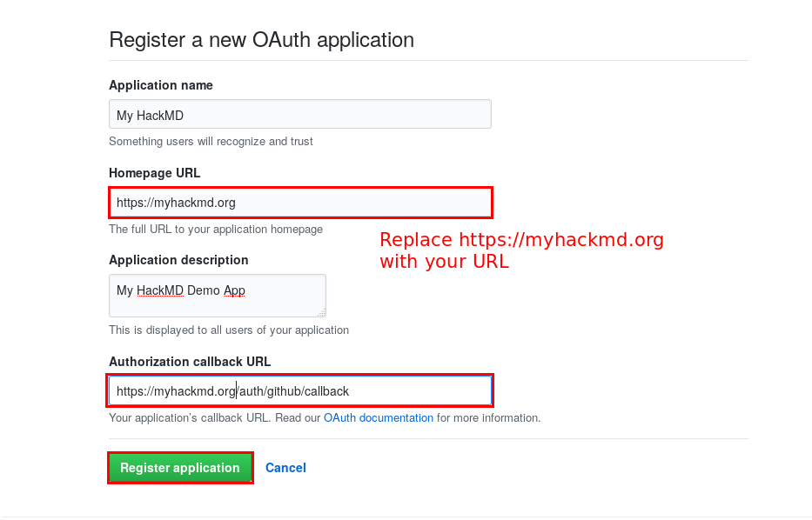Screen dimensions: 812x520
Task: Click the Application description label
Action: tap(178, 260)
